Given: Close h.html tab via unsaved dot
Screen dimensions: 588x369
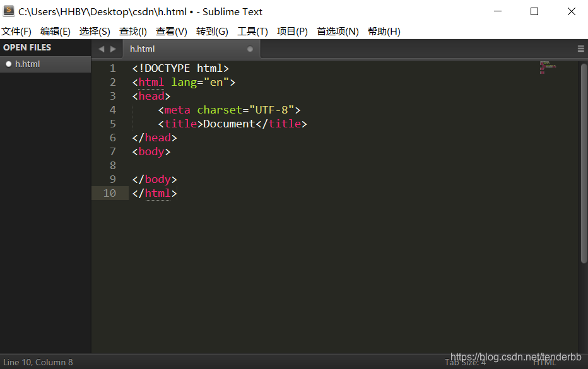Looking at the screenshot, I should [x=250, y=49].
